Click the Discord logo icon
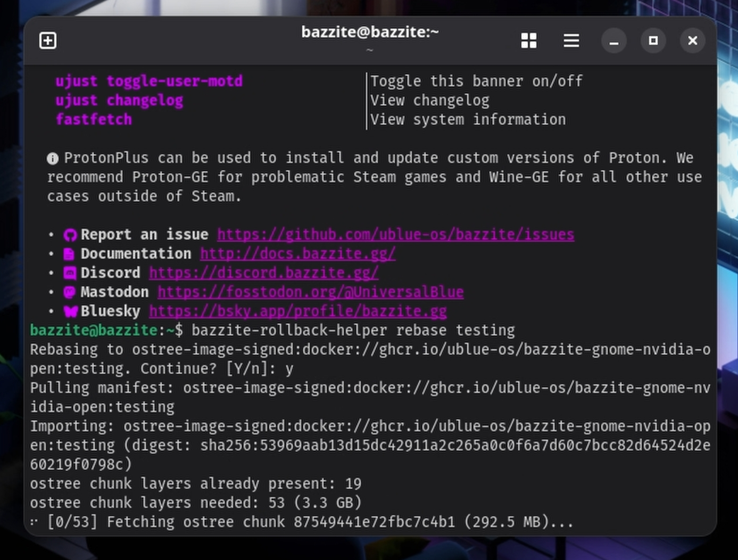738x560 pixels. click(x=70, y=274)
